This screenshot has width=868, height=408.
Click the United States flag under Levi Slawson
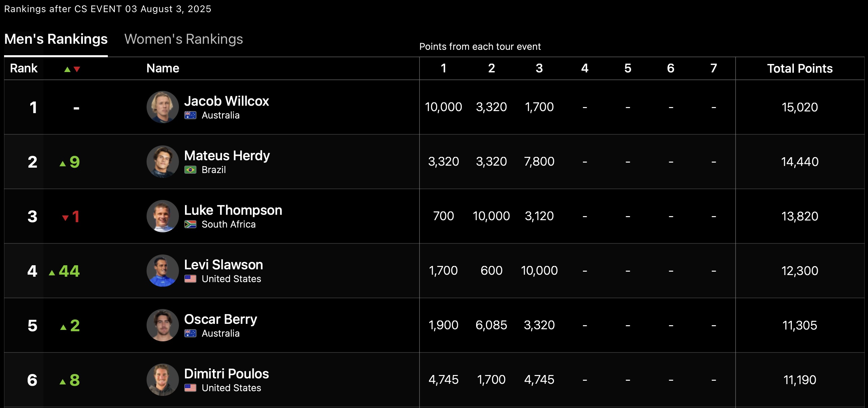pyautogui.click(x=190, y=279)
